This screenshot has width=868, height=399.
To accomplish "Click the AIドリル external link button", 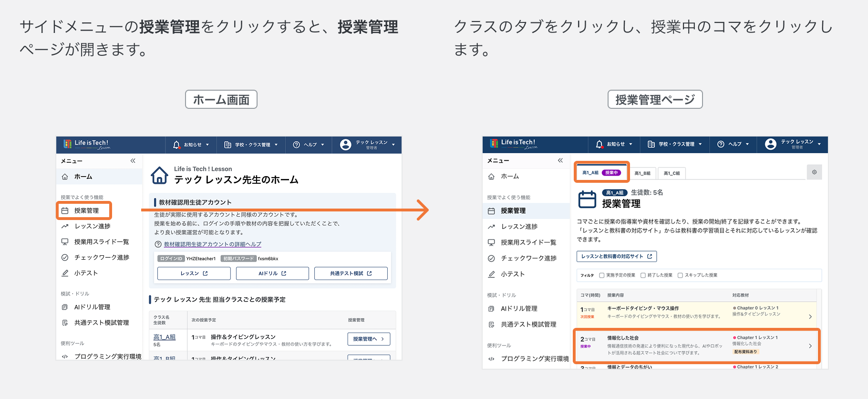I will [x=272, y=273].
